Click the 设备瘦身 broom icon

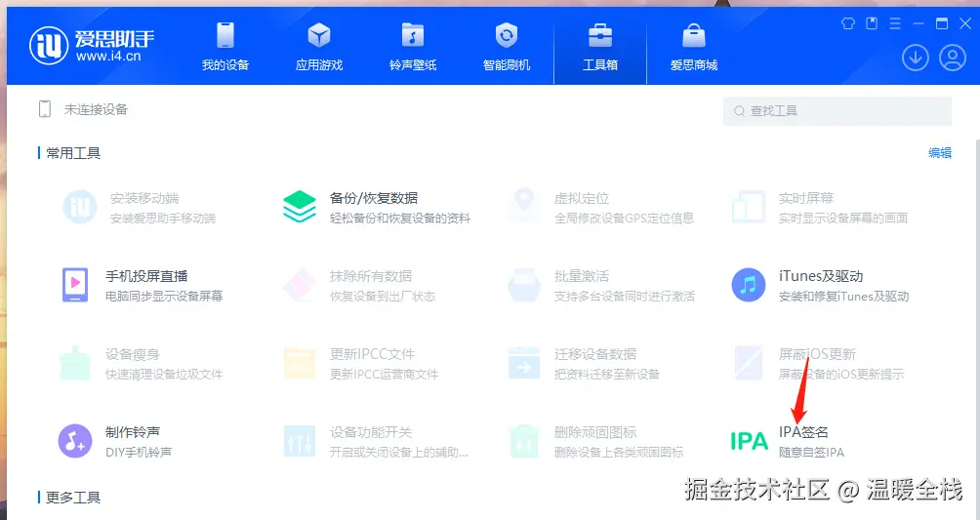pos(75,363)
